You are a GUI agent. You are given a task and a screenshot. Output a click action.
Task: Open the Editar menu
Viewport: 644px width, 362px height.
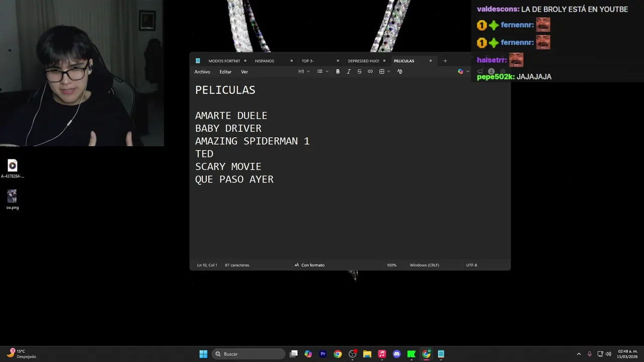225,72
